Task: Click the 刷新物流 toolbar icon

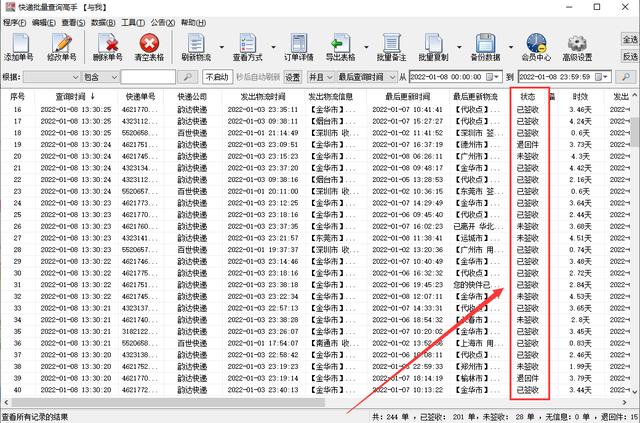Action: point(195,43)
